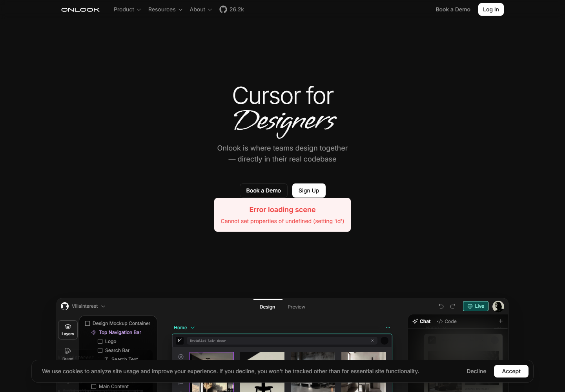Toggle the Live globe button

tap(476, 306)
